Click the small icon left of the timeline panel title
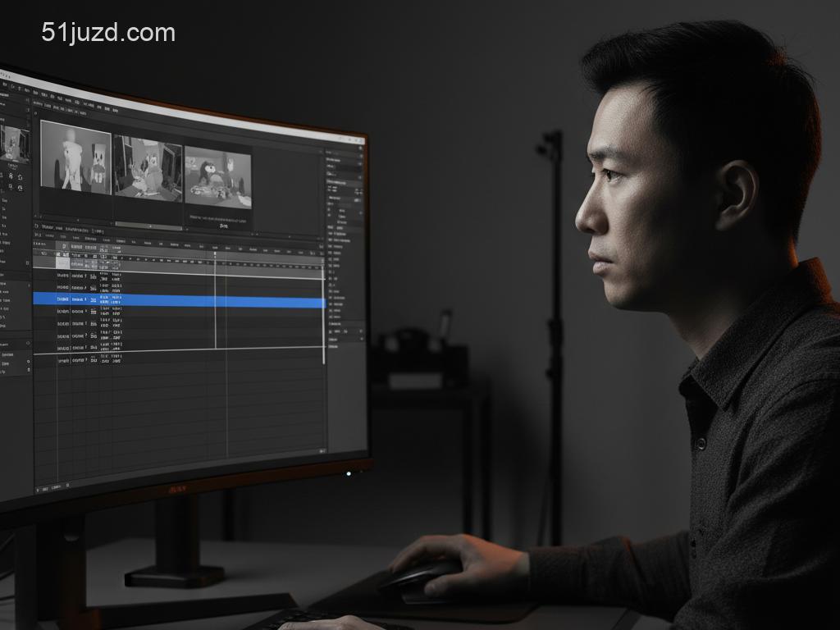Viewport: 840px width, 630px height. [37, 227]
